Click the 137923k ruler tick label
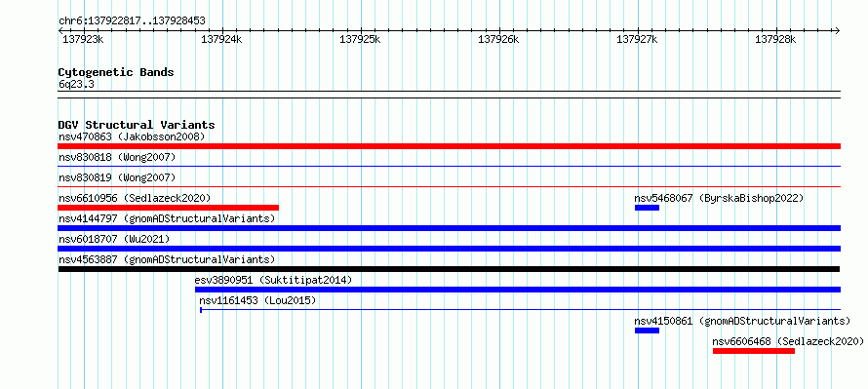 click(83, 39)
